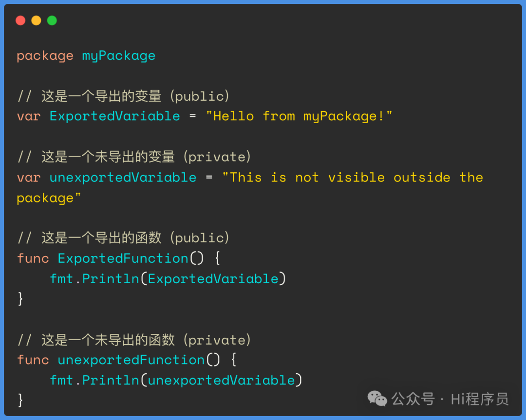This screenshot has width=526, height=420.
Task: Click the 'Hi程序员' watermark text
Action: coord(479,399)
